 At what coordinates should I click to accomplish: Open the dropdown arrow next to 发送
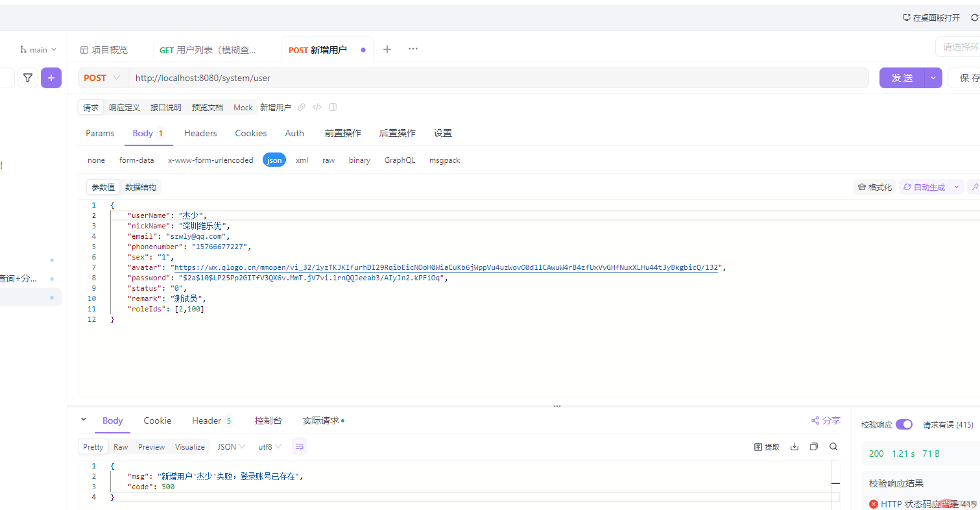(x=933, y=78)
